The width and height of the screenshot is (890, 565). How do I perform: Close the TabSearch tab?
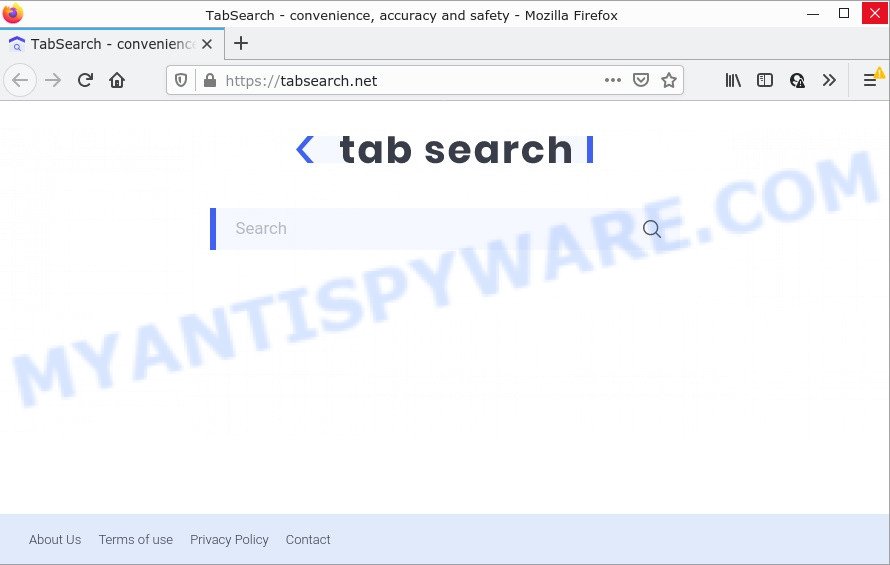click(207, 44)
